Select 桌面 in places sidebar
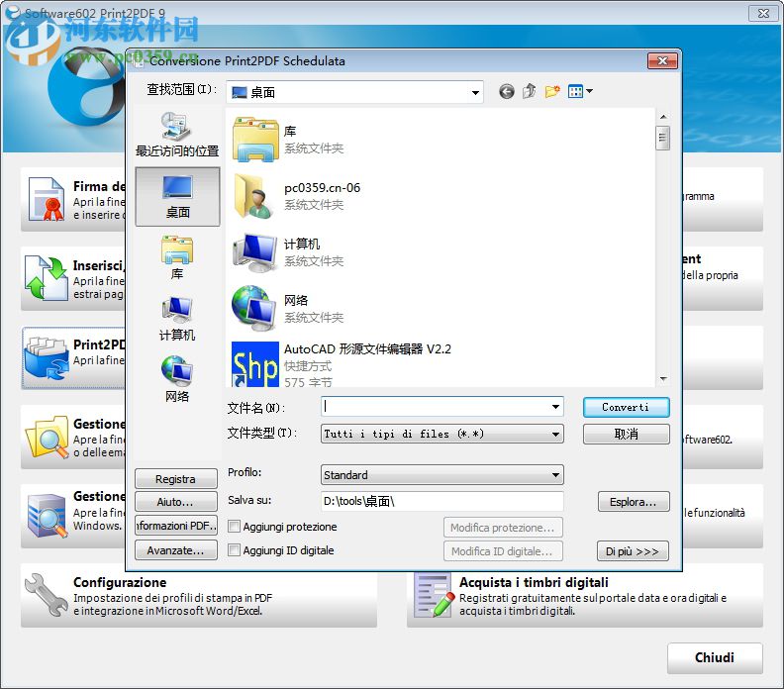The height and width of the screenshot is (689, 784). (177, 197)
